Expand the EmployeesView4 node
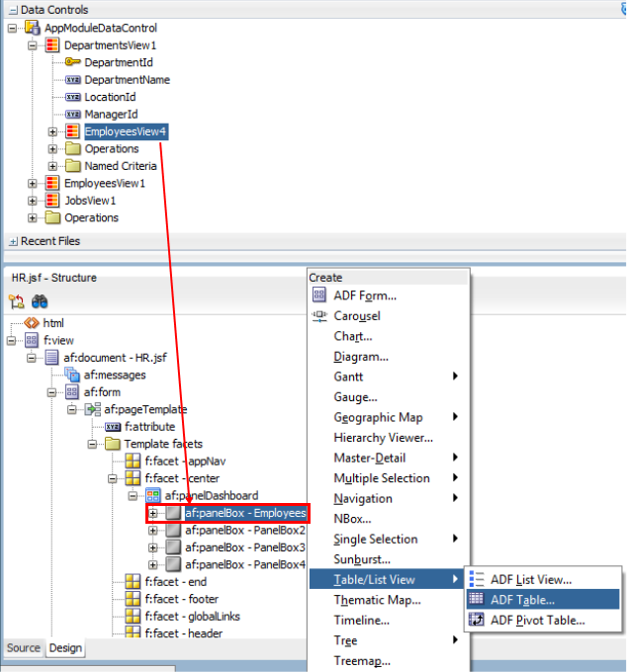 coord(52,131)
